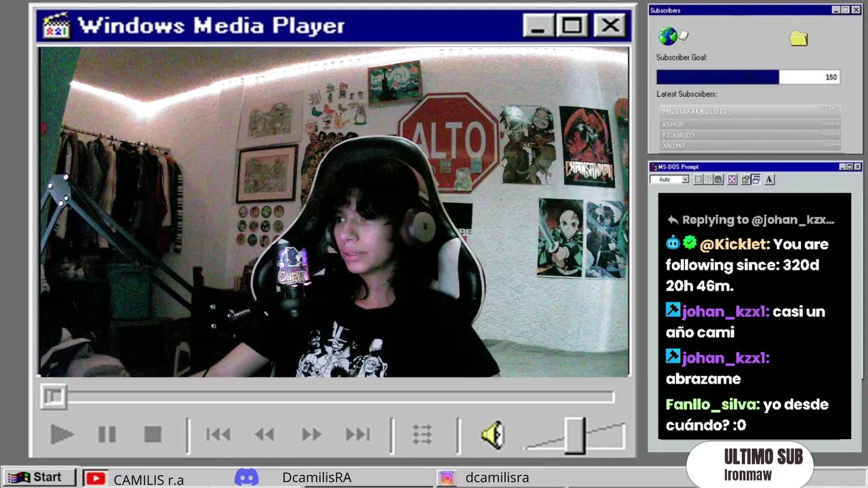Click the rewind button in Media Player
The height and width of the screenshot is (488, 868).
click(x=264, y=434)
